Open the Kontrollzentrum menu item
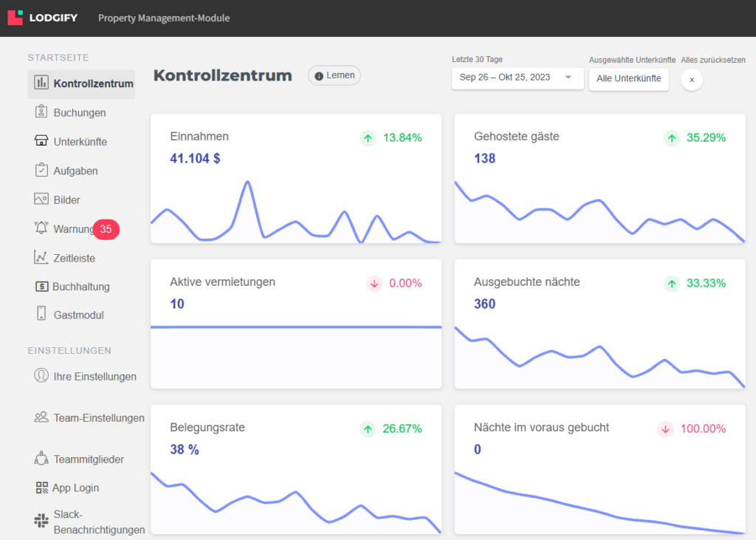This screenshot has height=540, width=756. (81, 84)
